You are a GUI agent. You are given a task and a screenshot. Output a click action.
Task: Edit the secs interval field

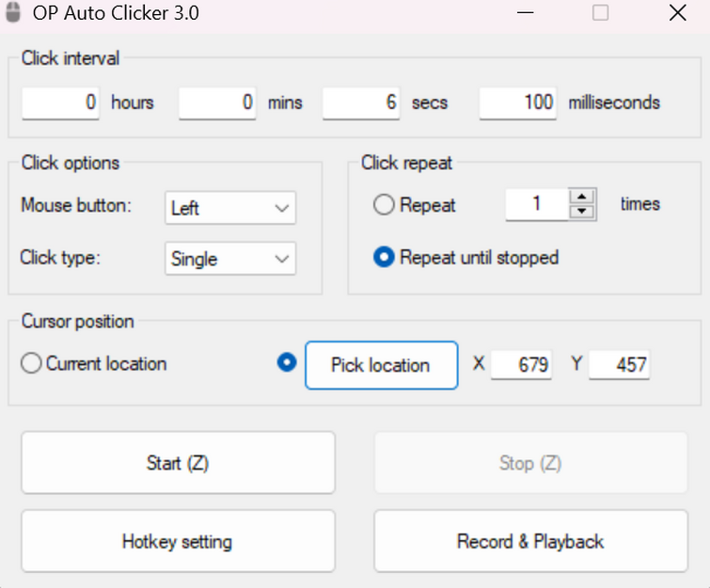tap(361, 103)
